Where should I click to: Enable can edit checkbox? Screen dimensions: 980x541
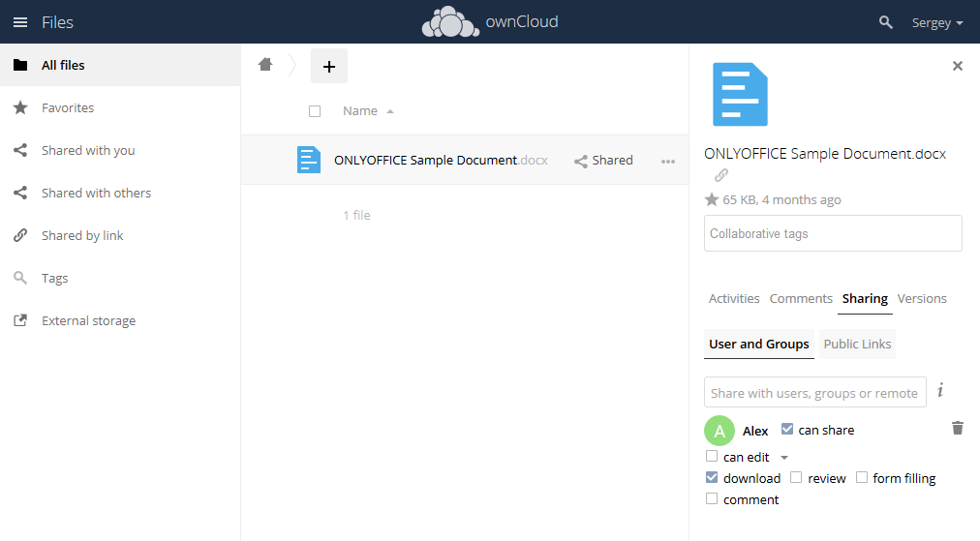(711, 456)
